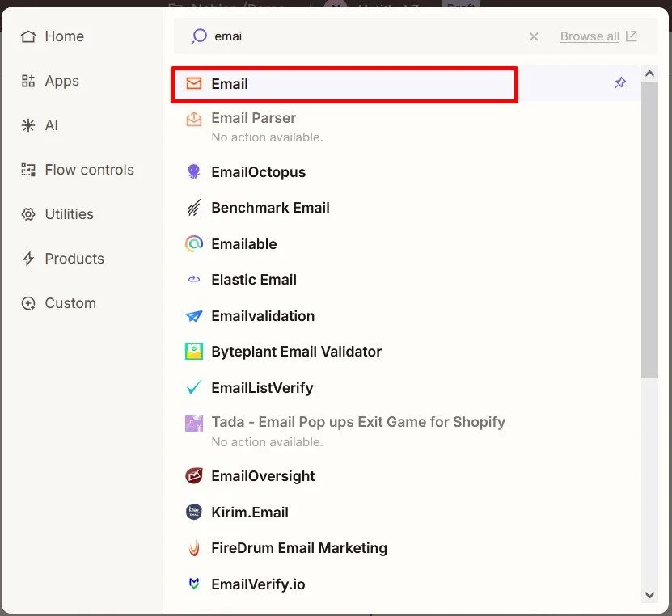Select the EmailOversight app icon
The width and height of the screenshot is (672, 616).
coord(194,476)
